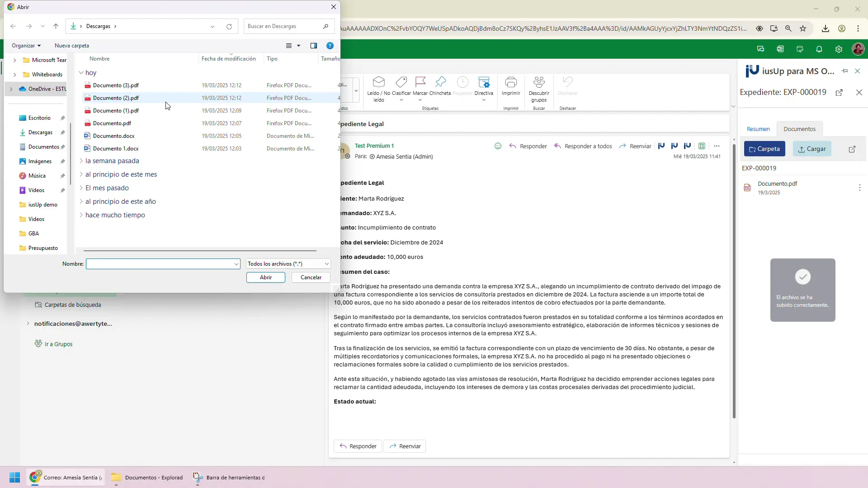Click the notification bell icon
Screen dimensions: 868x488
click(x=819, y=49)
